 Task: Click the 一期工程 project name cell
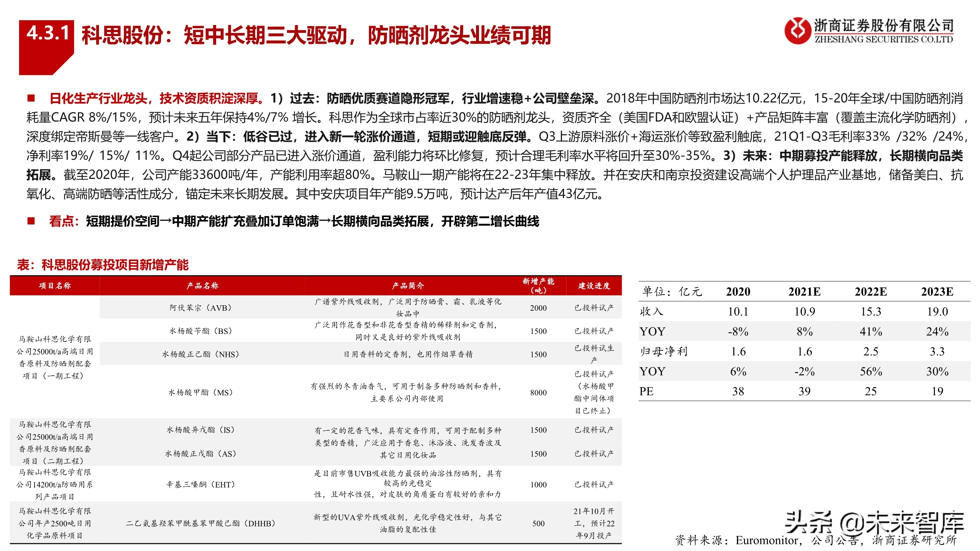pos(55,357)
